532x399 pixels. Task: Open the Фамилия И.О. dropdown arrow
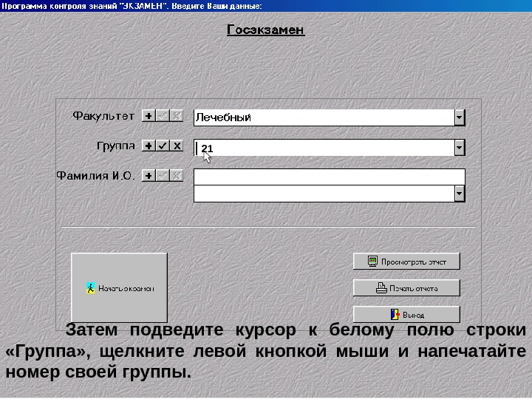(x=460, y=194)
